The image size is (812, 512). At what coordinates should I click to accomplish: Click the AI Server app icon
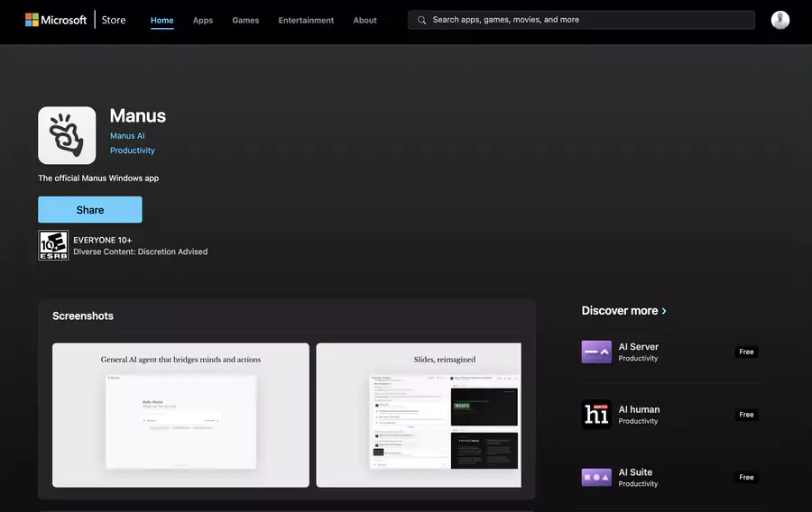[596, 352]
